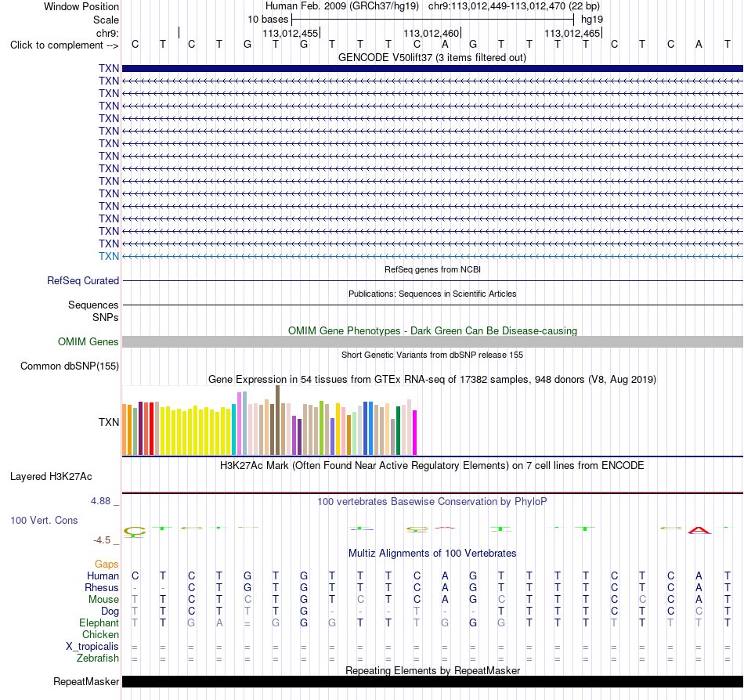This screenshot has height=700, width=744.
Task: Click the -4.5 PhyloP lower scale value
Action: [x=102, y=540]
